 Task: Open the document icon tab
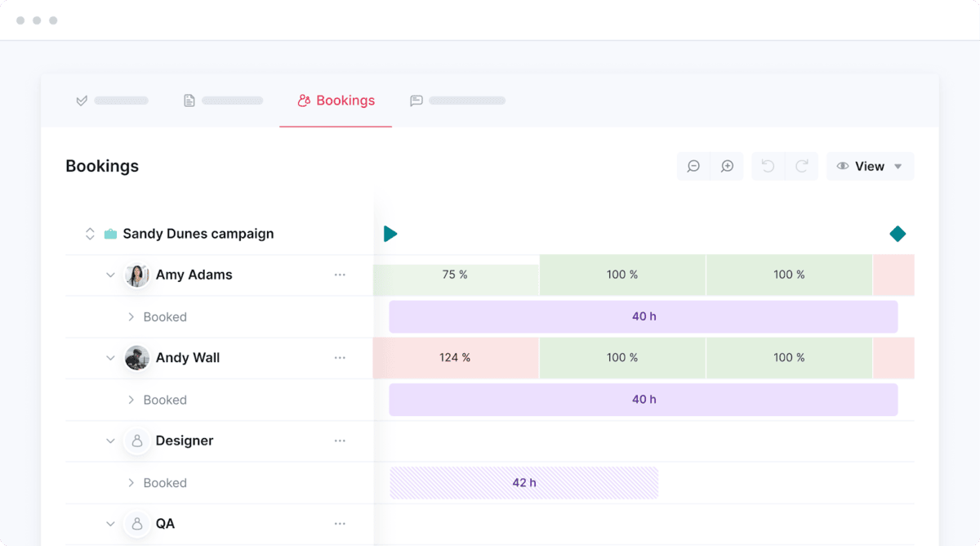pyautogui.click(x=189, y=100)
